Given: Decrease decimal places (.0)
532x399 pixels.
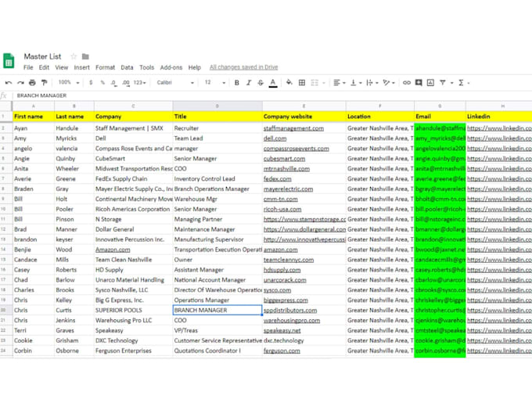Looking at the screenshot, I should tap(113, 82).
